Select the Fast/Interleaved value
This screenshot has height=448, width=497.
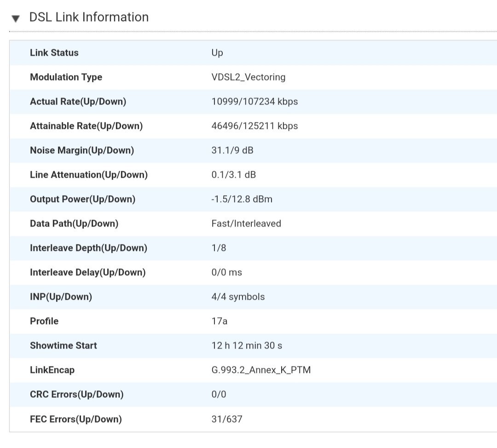click(x=246, y=223)
